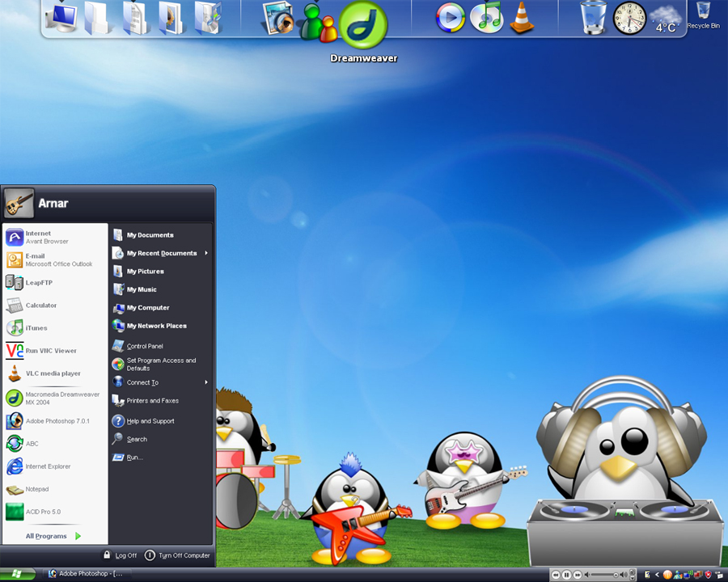
Task: Open My Computer icon in the top dock
Action: (x=61, y=17)
